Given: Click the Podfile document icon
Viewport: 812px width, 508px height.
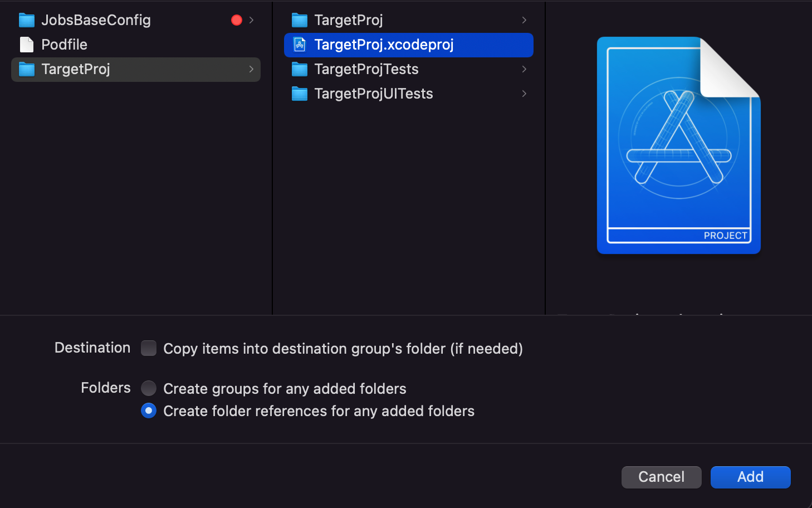Looking at the screenshot, I should click(27, 45).
